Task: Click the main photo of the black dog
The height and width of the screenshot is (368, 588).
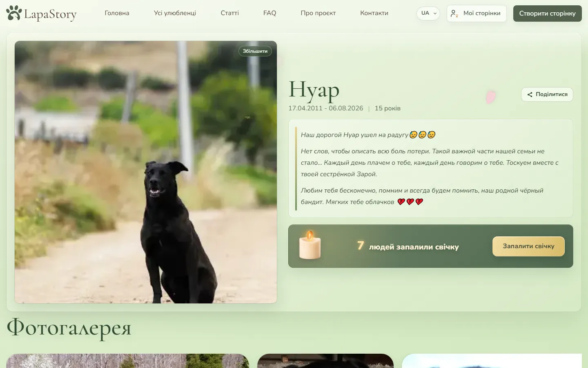Action: pos(146,172)
